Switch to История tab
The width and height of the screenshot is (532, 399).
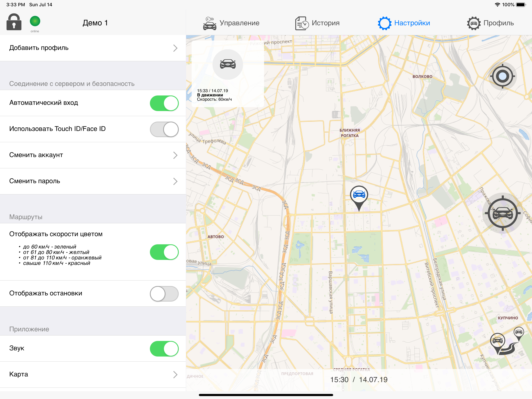click(317, 23)
